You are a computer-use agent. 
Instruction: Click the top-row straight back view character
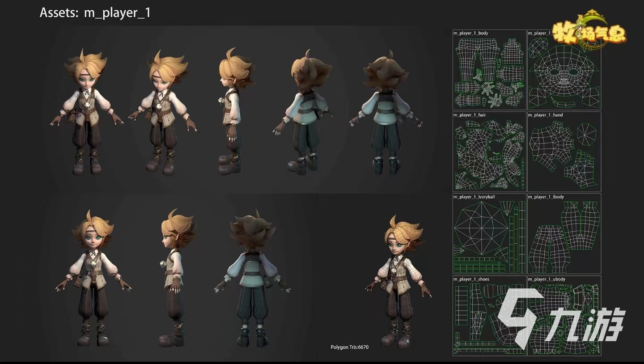pos(386,112)
